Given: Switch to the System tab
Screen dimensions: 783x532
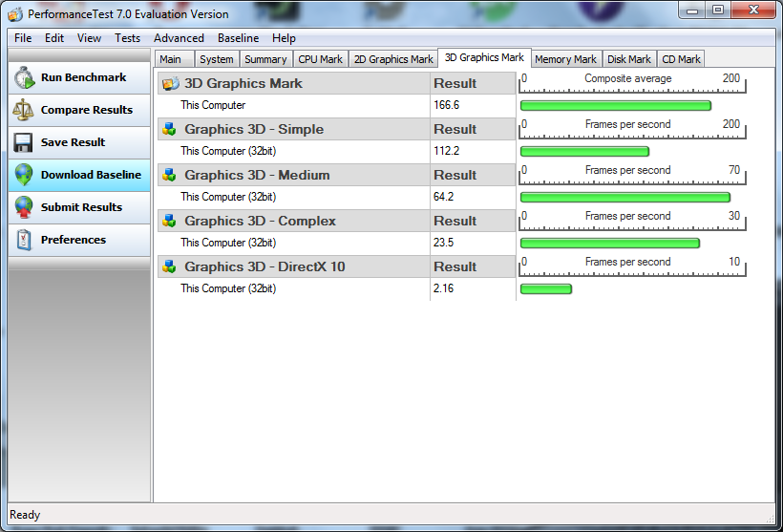Looking at the screenshot, I should [x=217, y=59].
